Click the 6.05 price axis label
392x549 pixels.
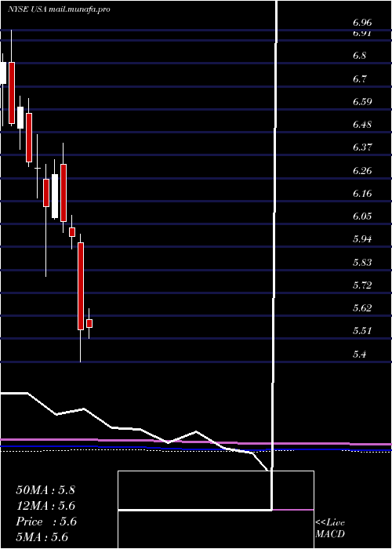pyautogui.click(x=362, y=216)
